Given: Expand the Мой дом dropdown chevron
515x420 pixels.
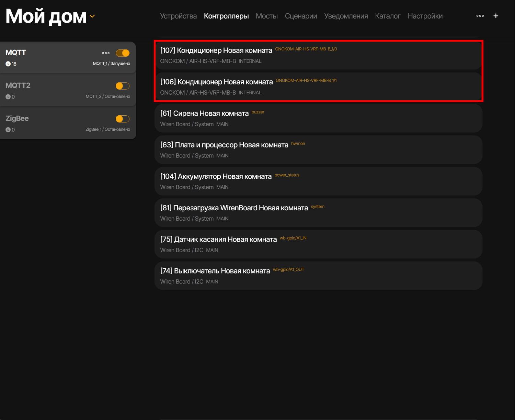Looking at the screenshot, I should (x=92, y=16).
